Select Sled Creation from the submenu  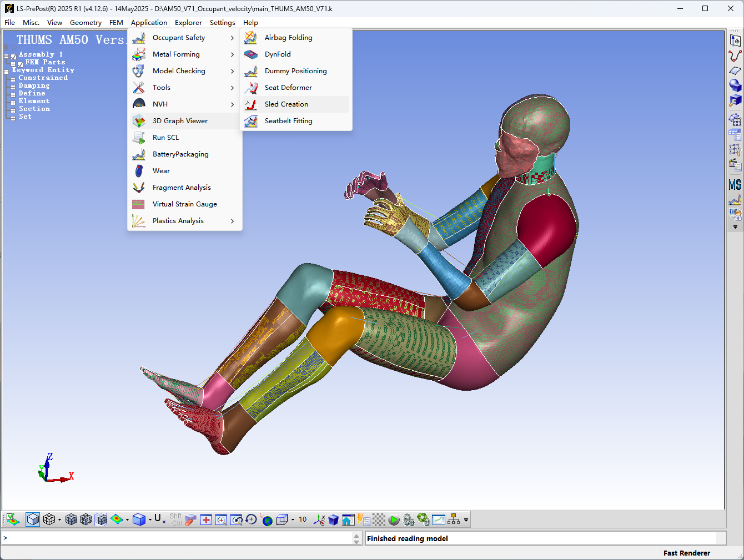tap(286, 104)
